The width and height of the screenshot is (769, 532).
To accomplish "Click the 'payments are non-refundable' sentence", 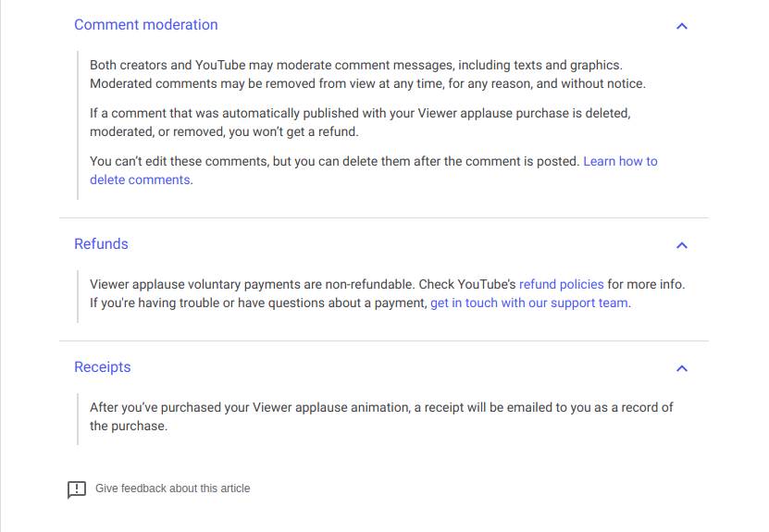I will click(x=278, y=284).
